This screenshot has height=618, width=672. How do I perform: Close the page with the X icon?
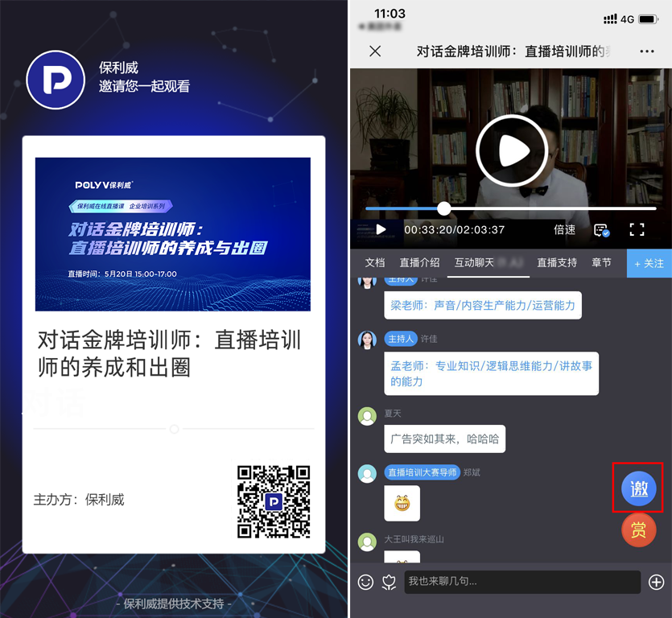[x=374, y=51]
